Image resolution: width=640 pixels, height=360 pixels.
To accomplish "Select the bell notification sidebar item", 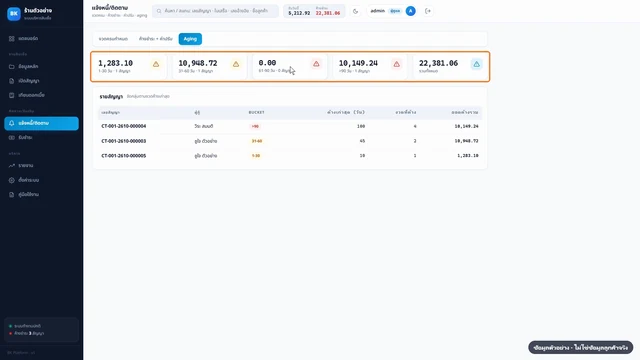I will tap(41, 123).
